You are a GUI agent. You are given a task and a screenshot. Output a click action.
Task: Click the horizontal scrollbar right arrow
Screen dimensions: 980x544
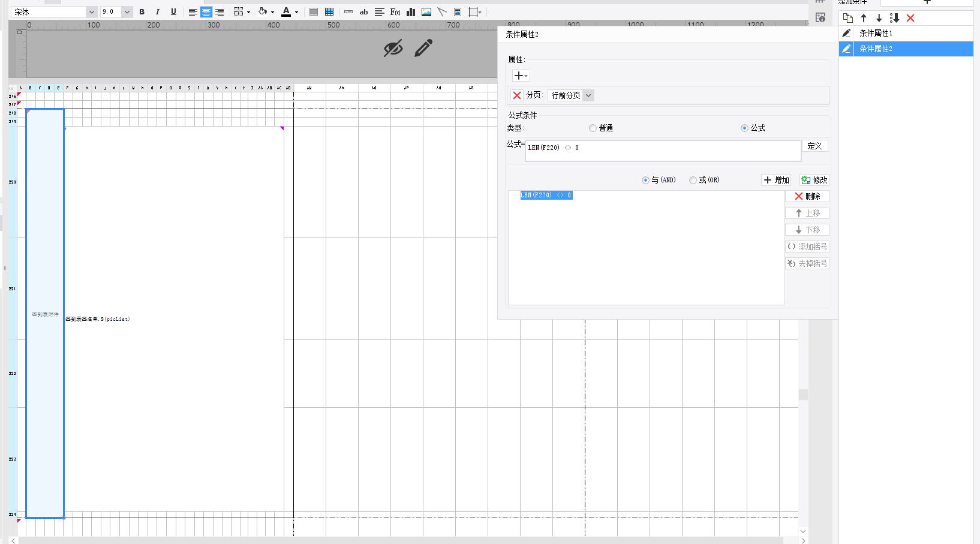[x=803, y=540]
